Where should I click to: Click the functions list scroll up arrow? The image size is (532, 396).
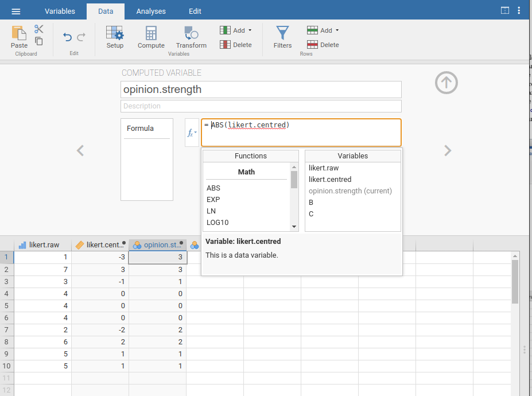click(294, 167)
